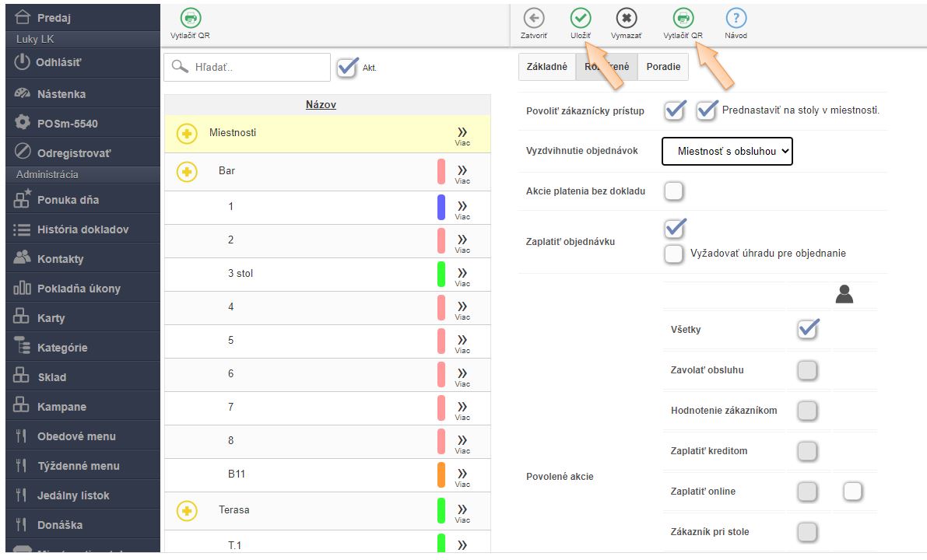Click Vytlačiť QR icon above search box

tap(190, 19)
